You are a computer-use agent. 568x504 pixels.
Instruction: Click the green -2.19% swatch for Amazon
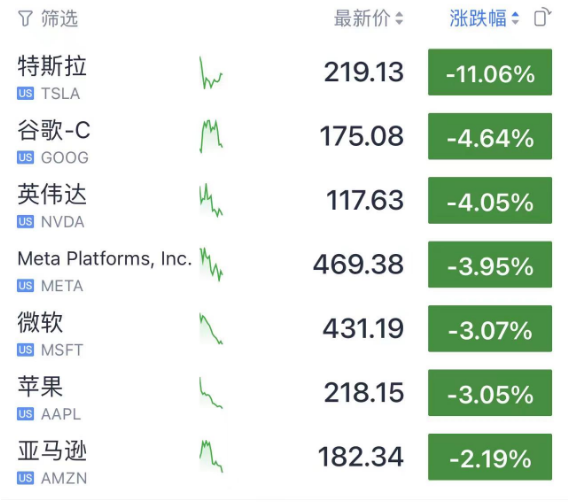click(490, 457)
